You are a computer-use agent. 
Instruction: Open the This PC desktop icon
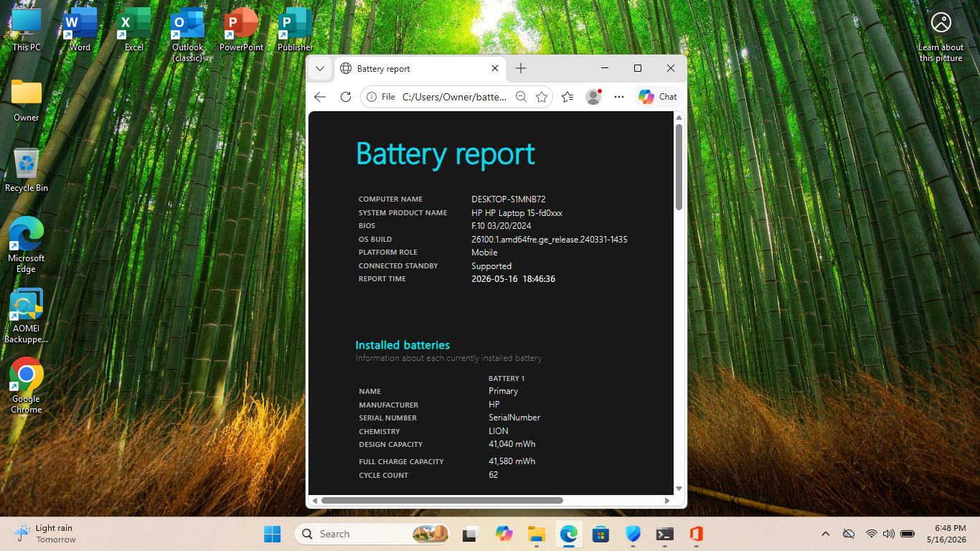click(x=27, y=29)
